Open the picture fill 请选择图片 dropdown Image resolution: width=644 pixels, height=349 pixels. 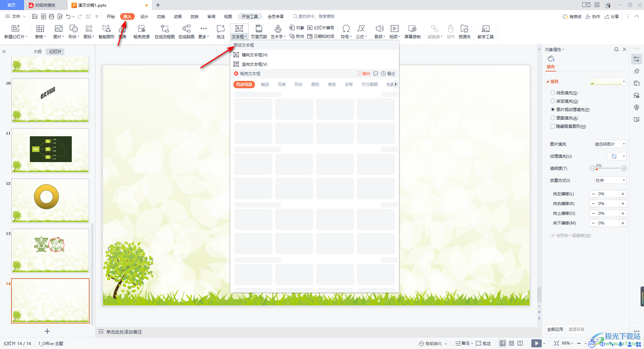610,144
